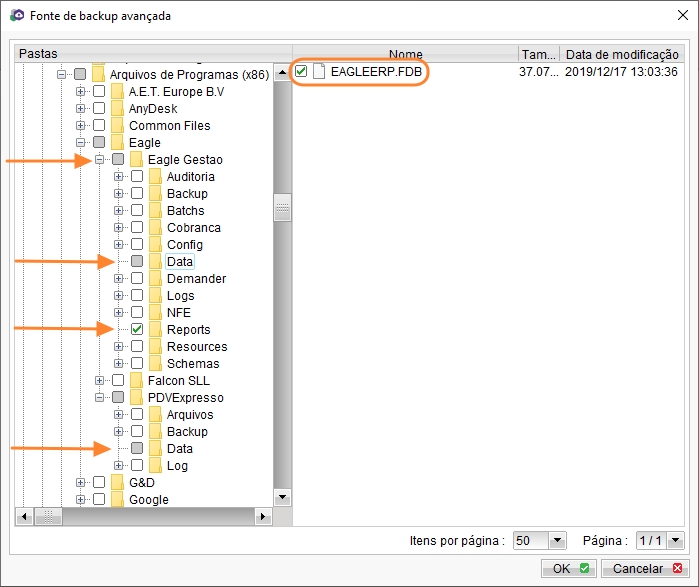Click the Log folder icon
The height and width of the screenshot is (587, 699).
pos(155,465)
